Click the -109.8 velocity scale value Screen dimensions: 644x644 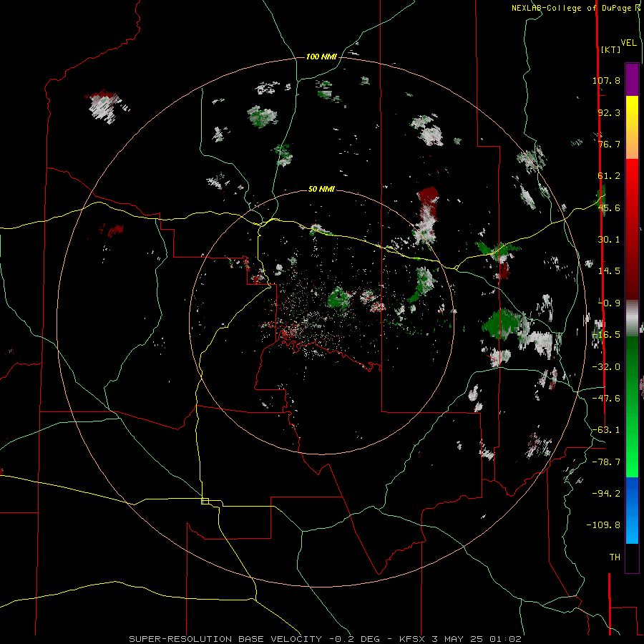[603, 525]
